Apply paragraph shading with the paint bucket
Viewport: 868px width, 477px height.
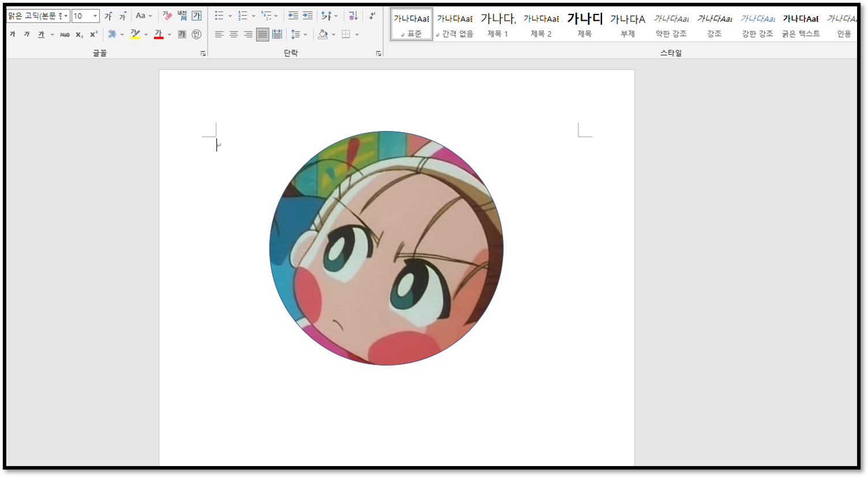(323, 35)
